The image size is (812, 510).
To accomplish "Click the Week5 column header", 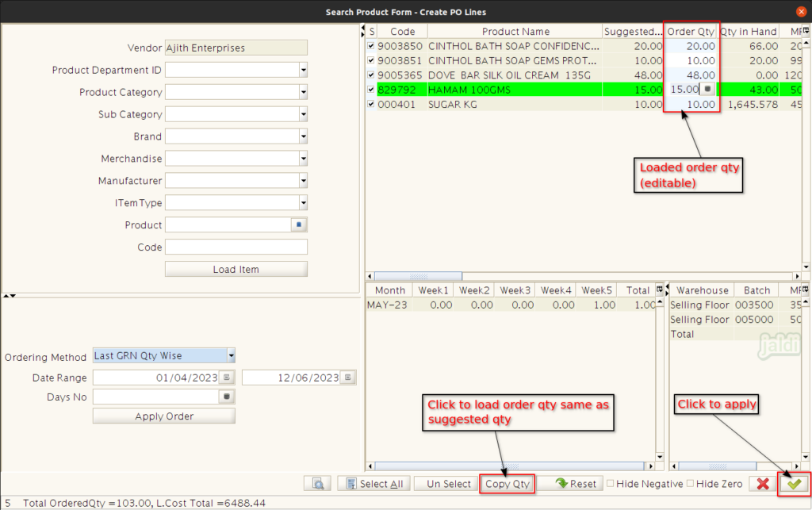I will point(596,290).
